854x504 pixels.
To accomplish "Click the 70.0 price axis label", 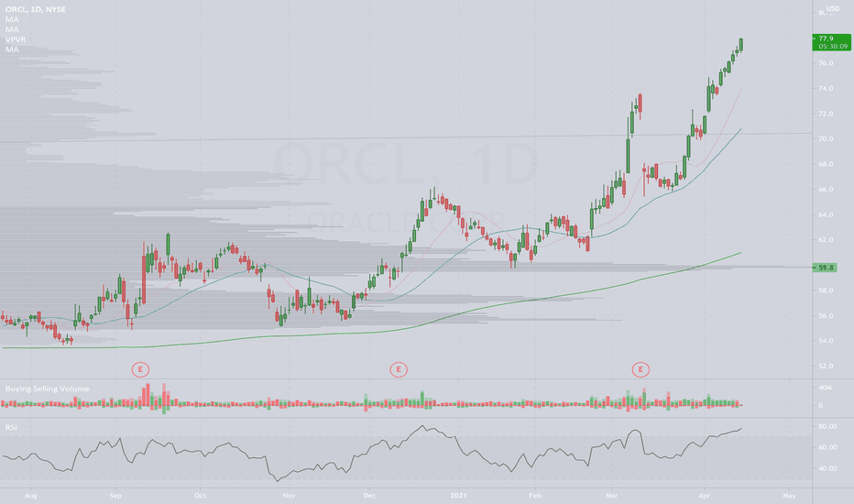I will coord(826,139).
